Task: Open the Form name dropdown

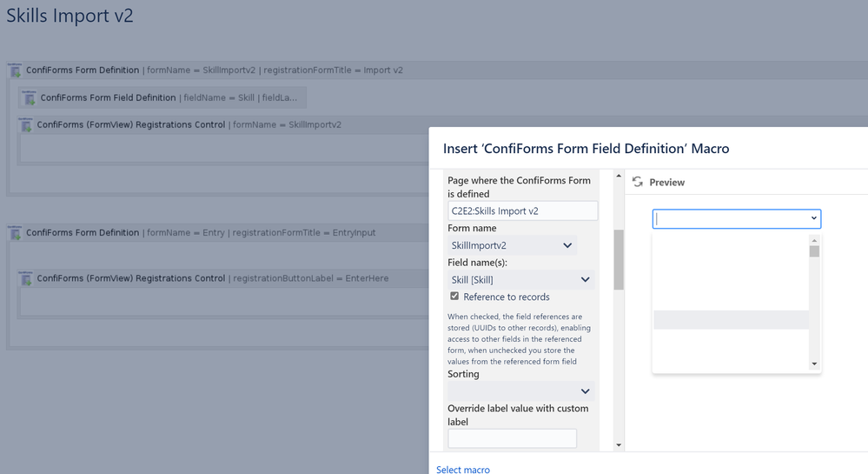Action: tap(512, 245)
